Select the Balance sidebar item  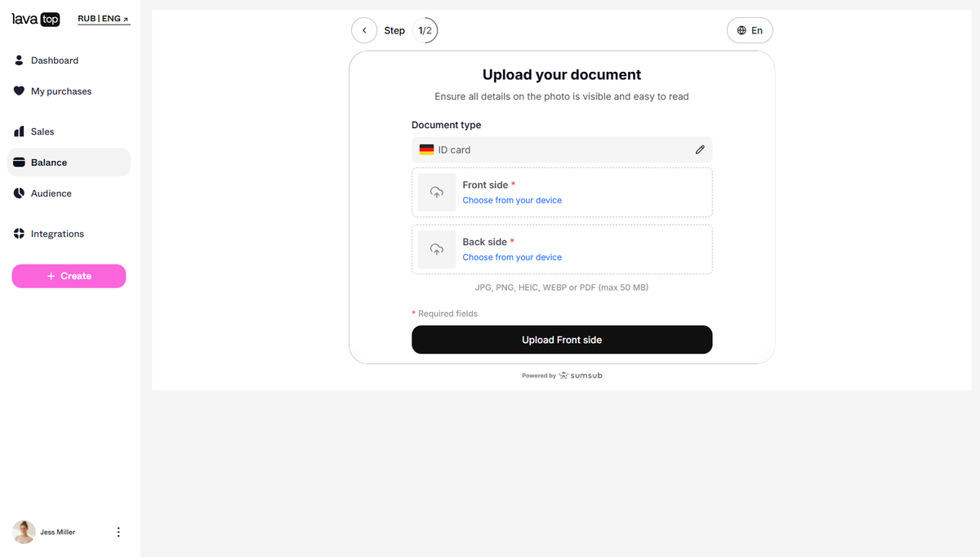click(x=69, y=163)
